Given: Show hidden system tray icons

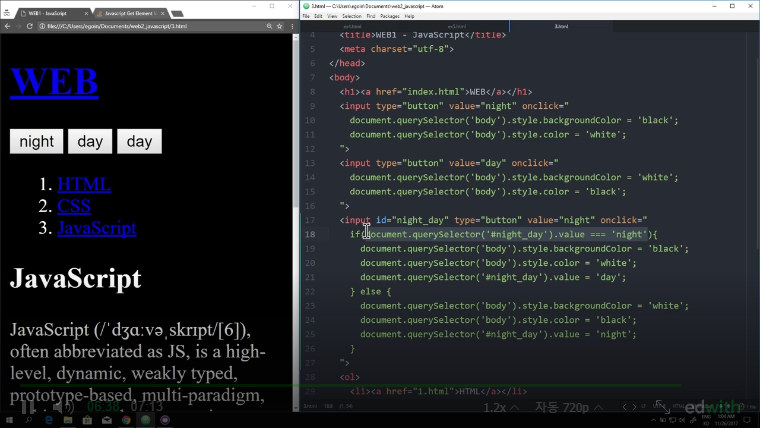Looking at the screenshot, I should coord(653,420).
